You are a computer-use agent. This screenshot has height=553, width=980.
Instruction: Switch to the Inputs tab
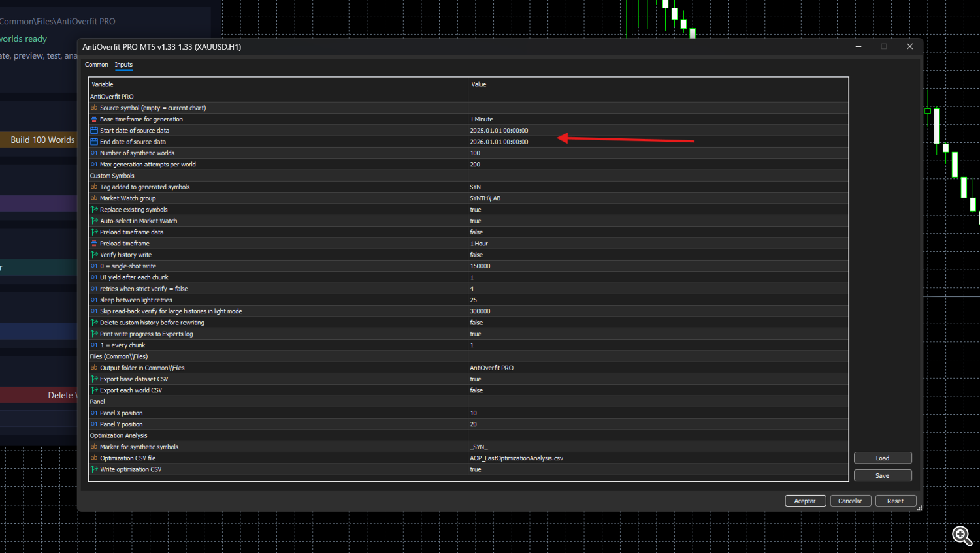(123, 65)
